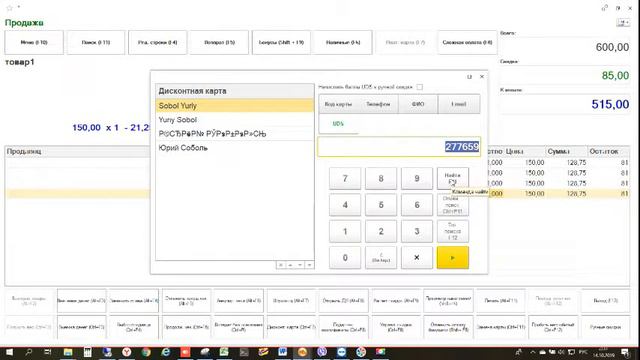Click digit 2 on the keypad
This screenshot has width=640, height=360.
(x=381, y=231)
